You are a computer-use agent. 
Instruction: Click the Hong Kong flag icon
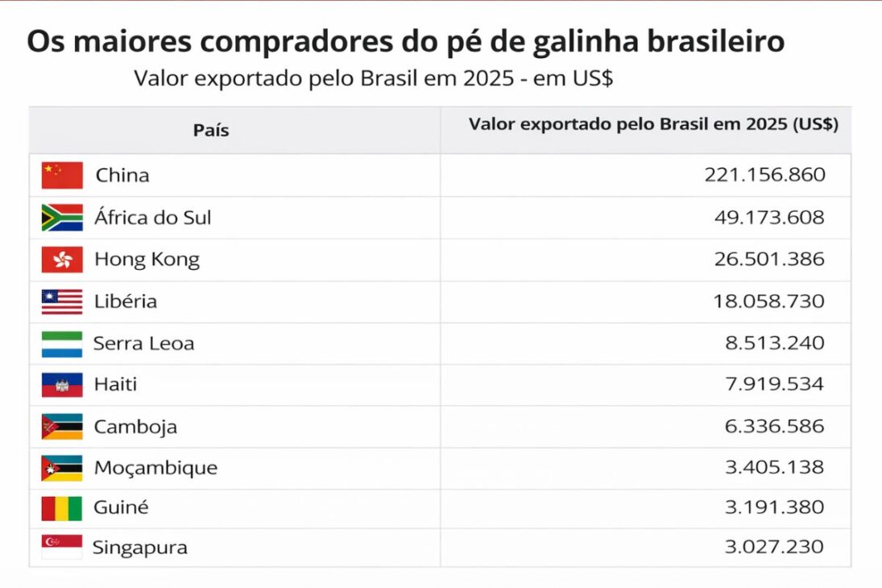coord(62,259)
